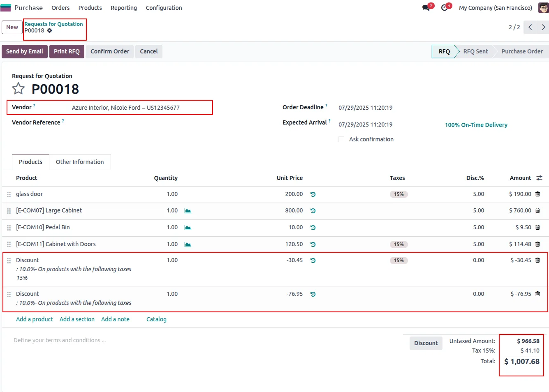549x392 pixels.
Task: Click the Discount button near totals
Action: point(426,343)
